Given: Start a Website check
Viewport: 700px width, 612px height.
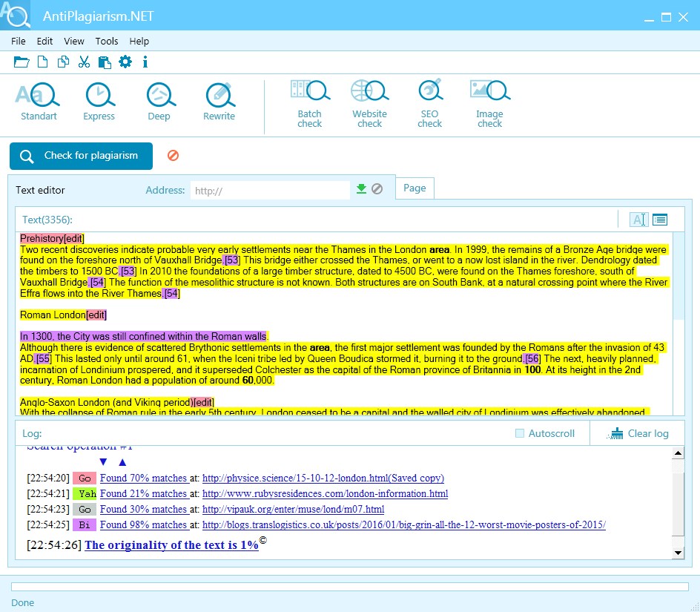Looking at the screenshot, I should coord(369,102).
